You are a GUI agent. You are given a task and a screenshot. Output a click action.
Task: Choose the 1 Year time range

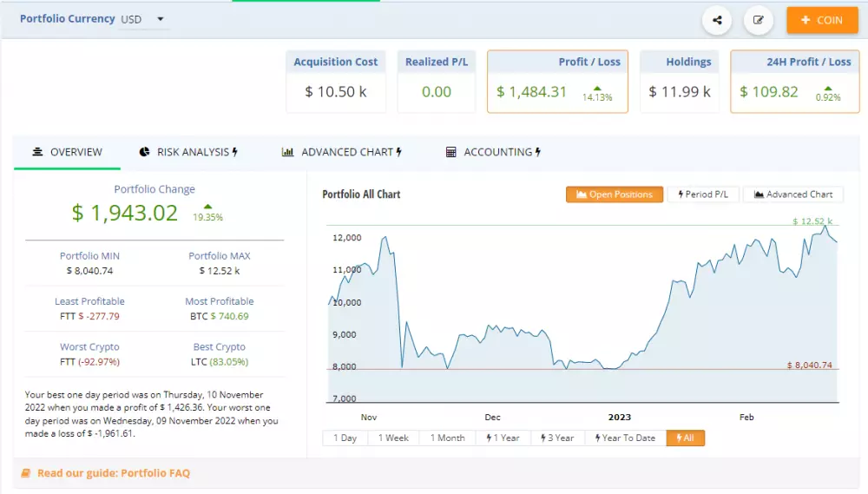[503, 438]
